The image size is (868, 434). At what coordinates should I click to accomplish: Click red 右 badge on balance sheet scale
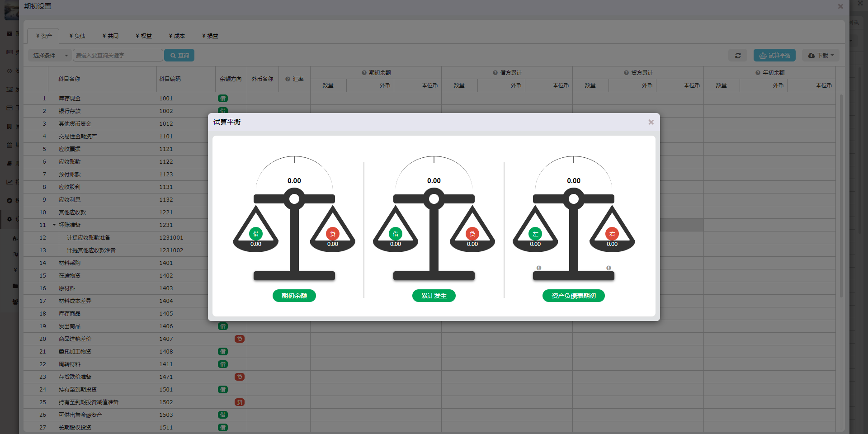tap(612, 234)
